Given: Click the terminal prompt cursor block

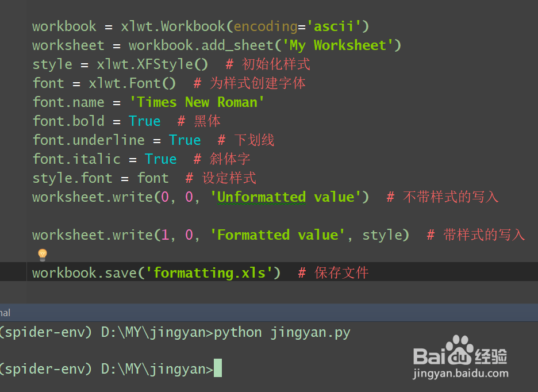Looking at the screenshot, I should point(217,368).
